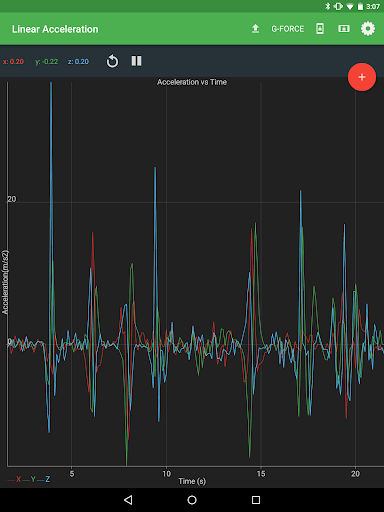The height and width of the screenshot is (512, 384).
Task: Tap the upload/export data icon
Action: coord(255,29)
